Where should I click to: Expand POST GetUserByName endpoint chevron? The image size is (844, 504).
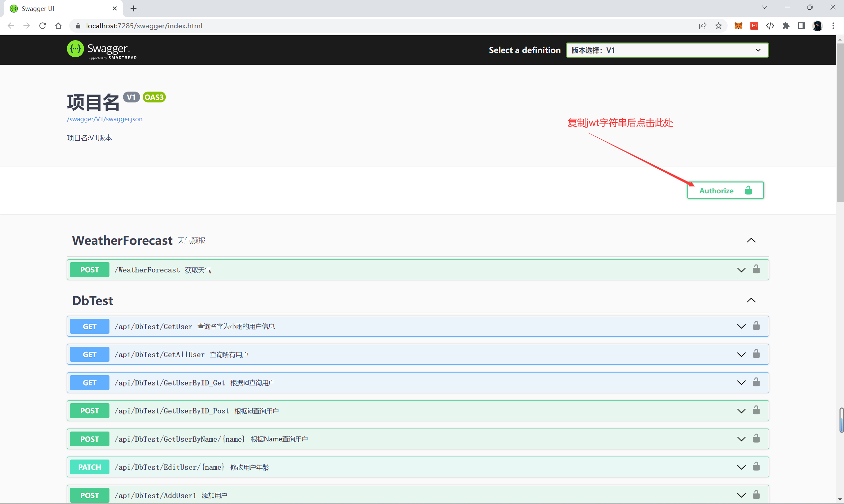click(x=741, y=439)
